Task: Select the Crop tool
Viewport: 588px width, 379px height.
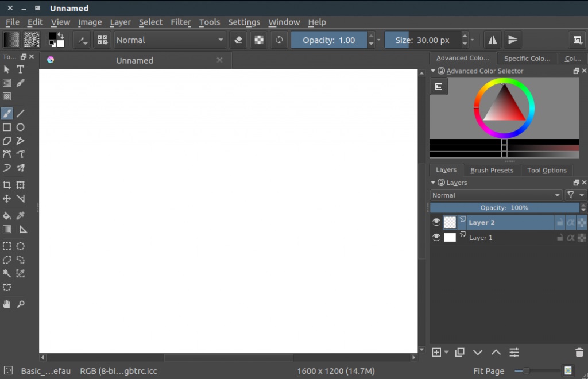Action: pyautogui.click(x=7, y=185)
